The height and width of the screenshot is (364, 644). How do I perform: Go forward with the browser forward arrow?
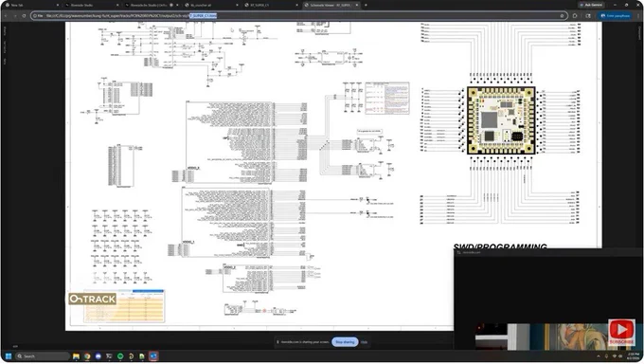15,15
